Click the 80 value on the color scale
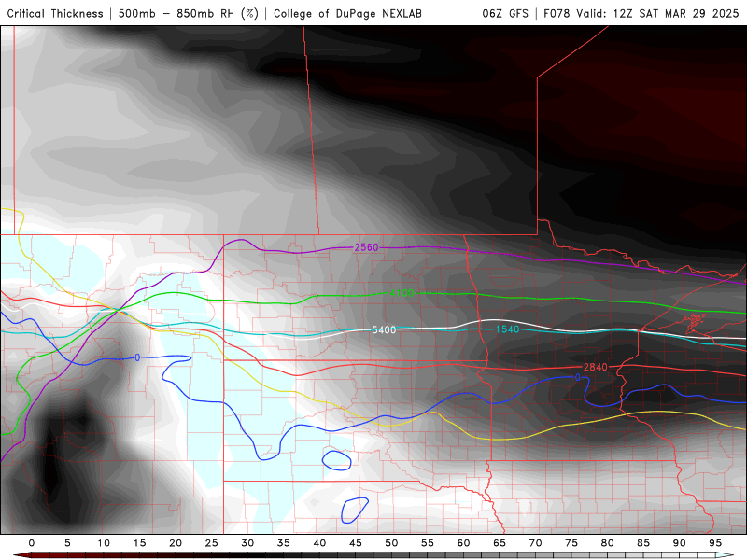This screenshot has height=560, width=747. pos(607,543)
